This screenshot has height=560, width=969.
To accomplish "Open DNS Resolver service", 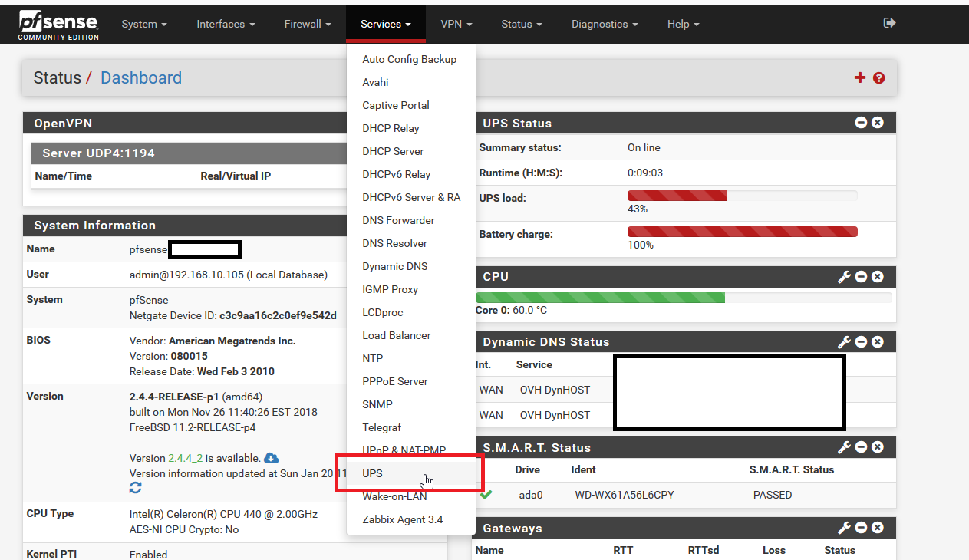I will point(411,243).
